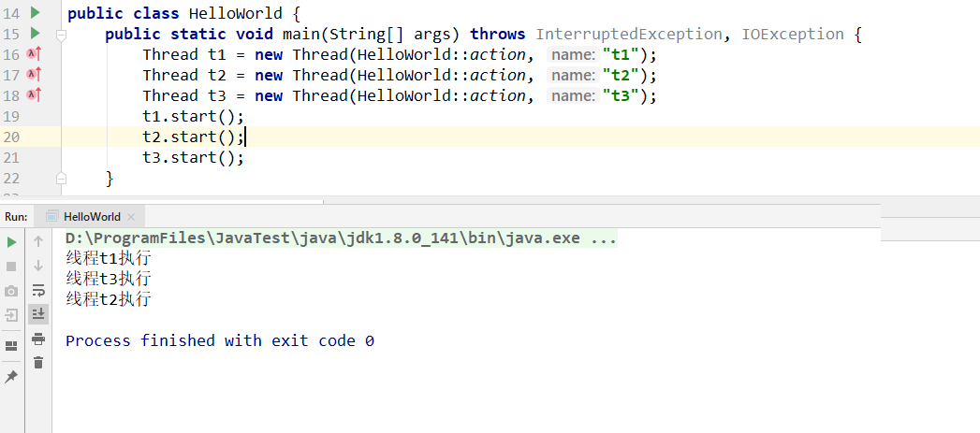Click the run gutter icon beside the main method
The width and height of the screenshot is (980, 433).
35,33
